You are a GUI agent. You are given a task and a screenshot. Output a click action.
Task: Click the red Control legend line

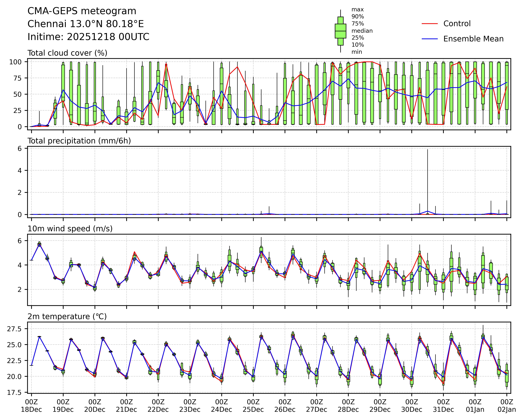coord(430,24)
